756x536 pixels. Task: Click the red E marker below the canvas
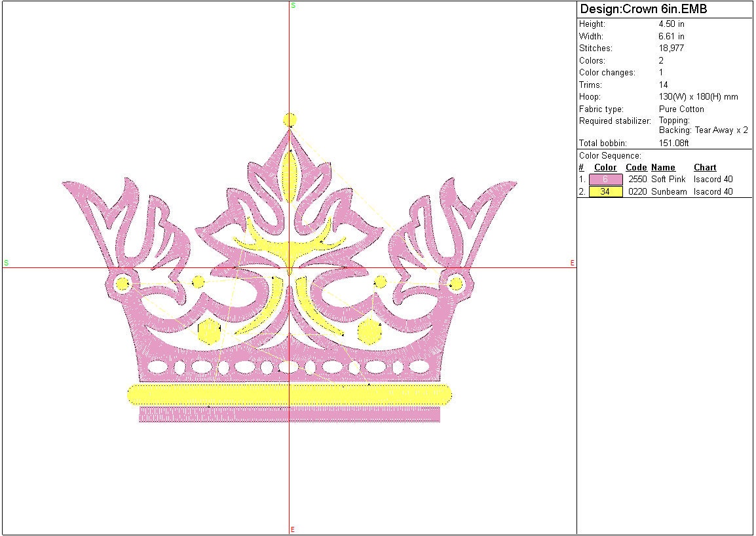(292, 529)
